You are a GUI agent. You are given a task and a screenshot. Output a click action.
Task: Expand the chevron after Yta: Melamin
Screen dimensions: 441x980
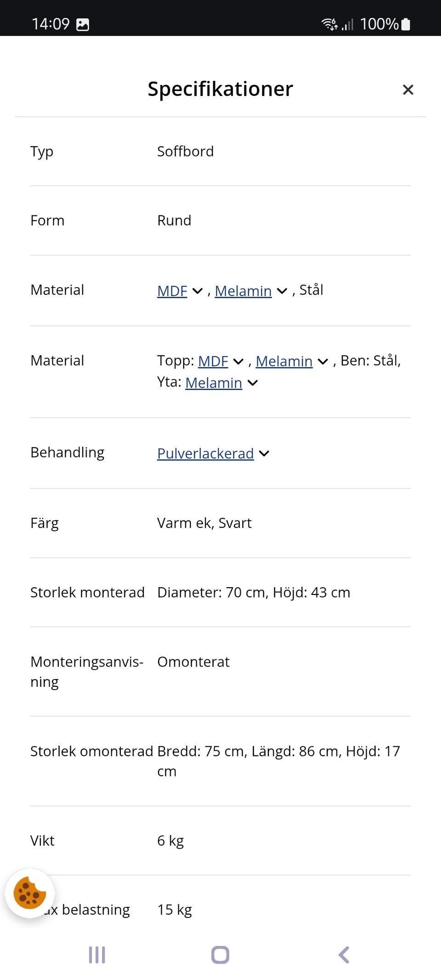pos(253,383)
